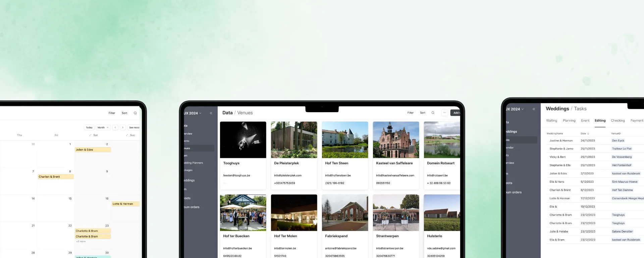Click the Traiteur Le Plat venue tag
644x258 pixels.
622,149
